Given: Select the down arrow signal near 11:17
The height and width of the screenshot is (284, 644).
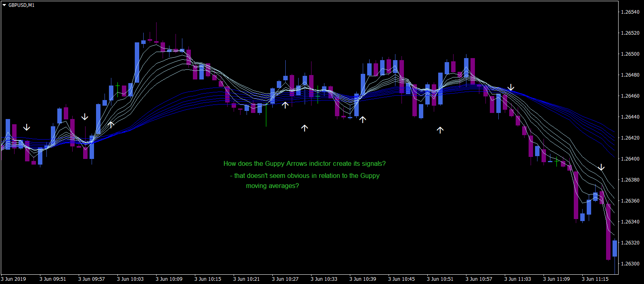Looking at the screenshot, I should point(601,167).
